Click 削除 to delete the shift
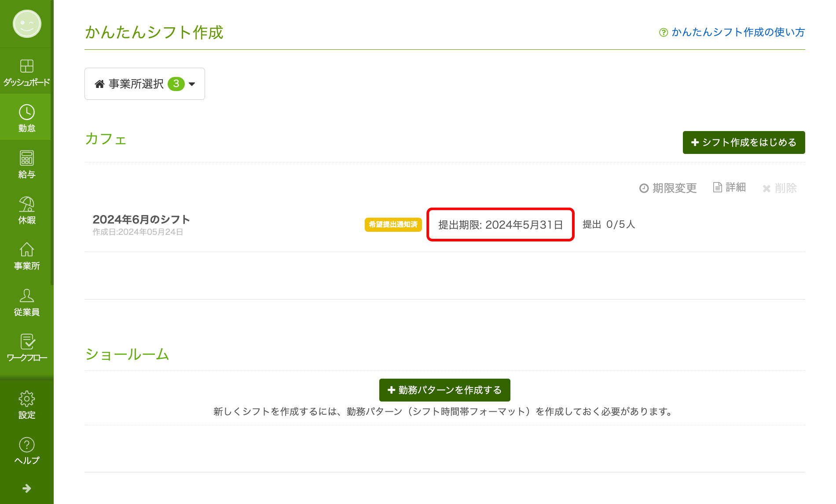The width and height of the screenshot is (836, 504). click(x=780, y=188)
